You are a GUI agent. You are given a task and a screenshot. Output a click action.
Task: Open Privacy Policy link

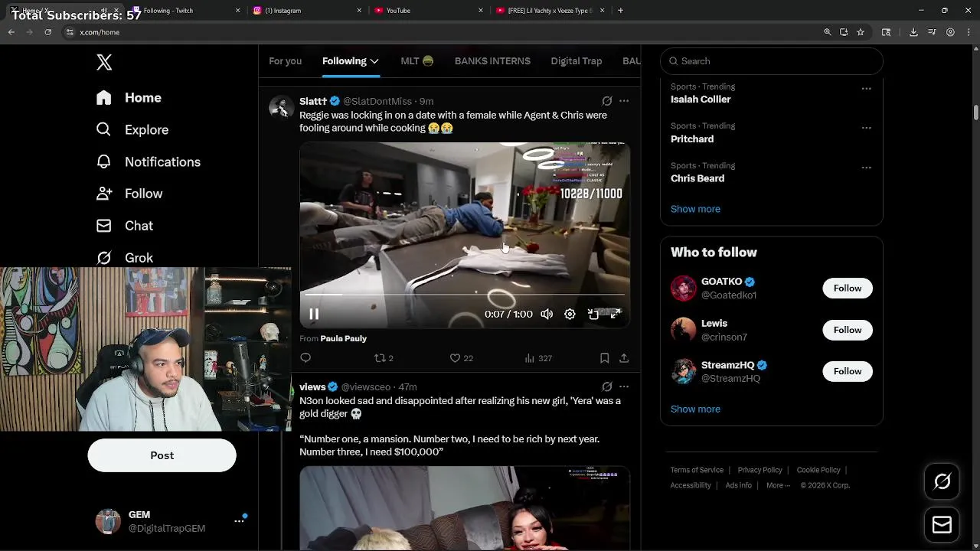[x=759, y=470]
